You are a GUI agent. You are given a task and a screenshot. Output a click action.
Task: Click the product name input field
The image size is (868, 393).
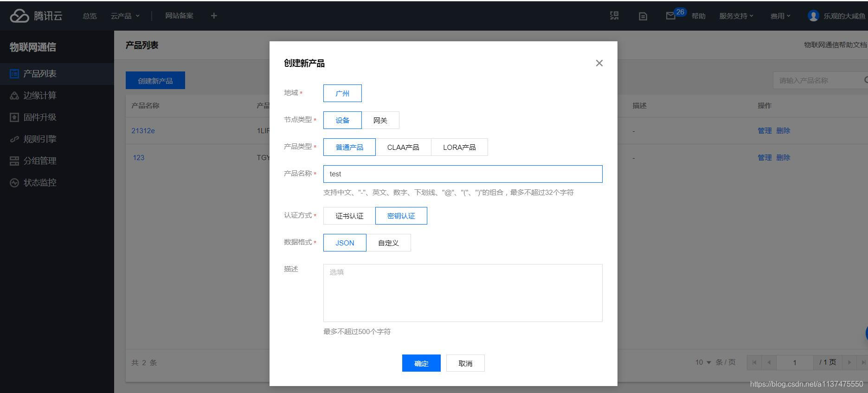tap(463, 174)
